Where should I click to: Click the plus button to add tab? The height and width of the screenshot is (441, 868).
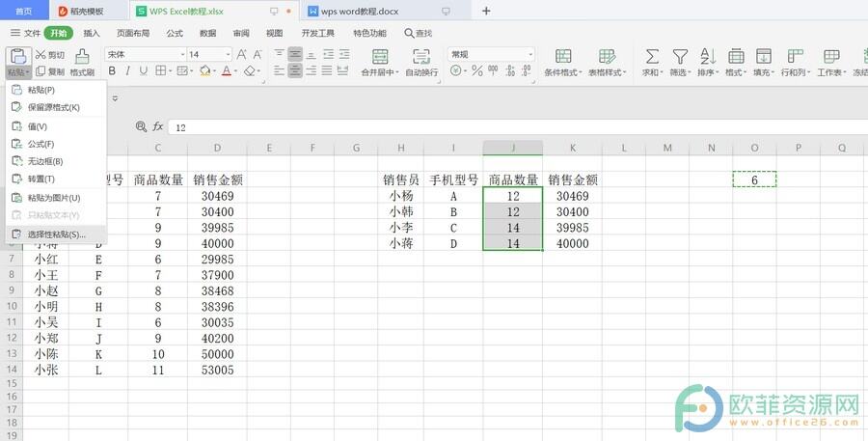coord(486,11)
